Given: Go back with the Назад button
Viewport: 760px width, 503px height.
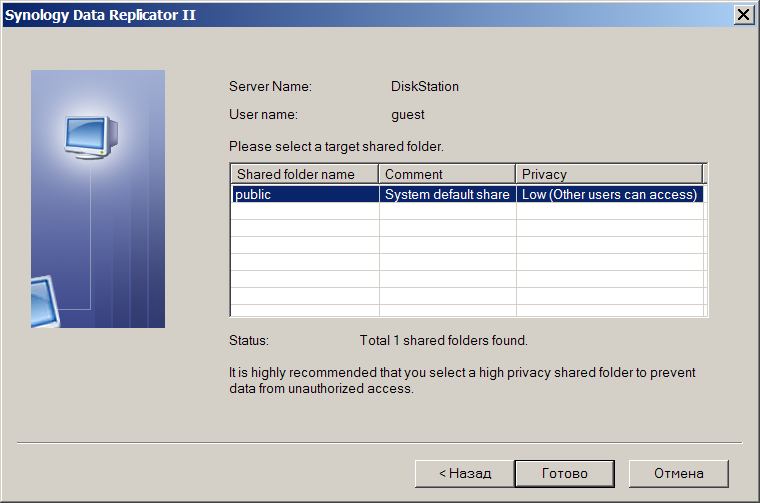Looking at the screenshot, I should coord(465,473).
